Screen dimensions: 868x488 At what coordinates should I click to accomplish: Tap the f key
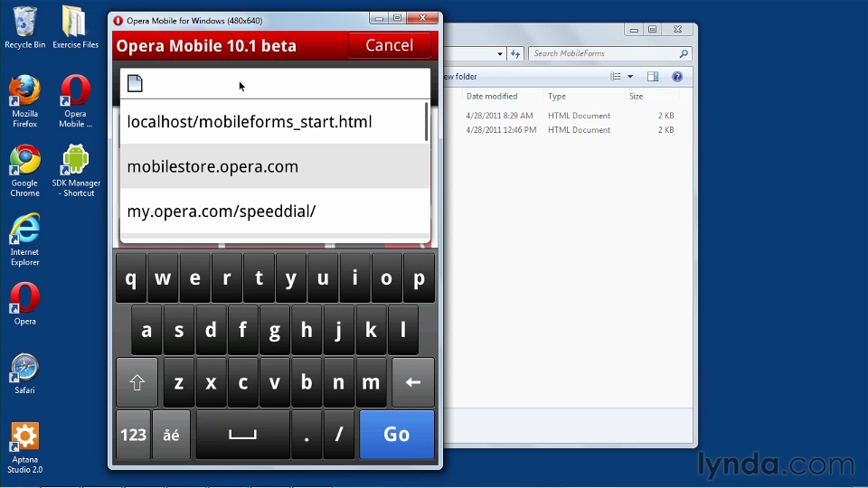point(242,331)
